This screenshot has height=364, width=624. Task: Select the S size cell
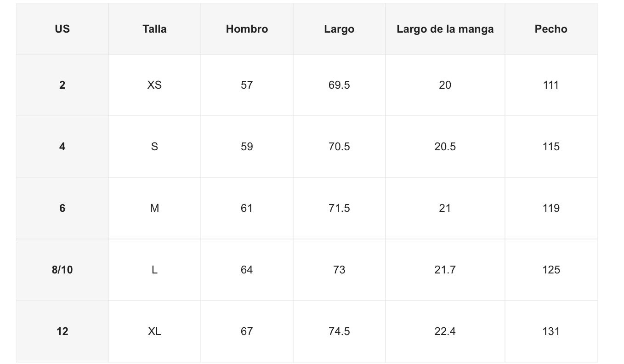[154, 147]
